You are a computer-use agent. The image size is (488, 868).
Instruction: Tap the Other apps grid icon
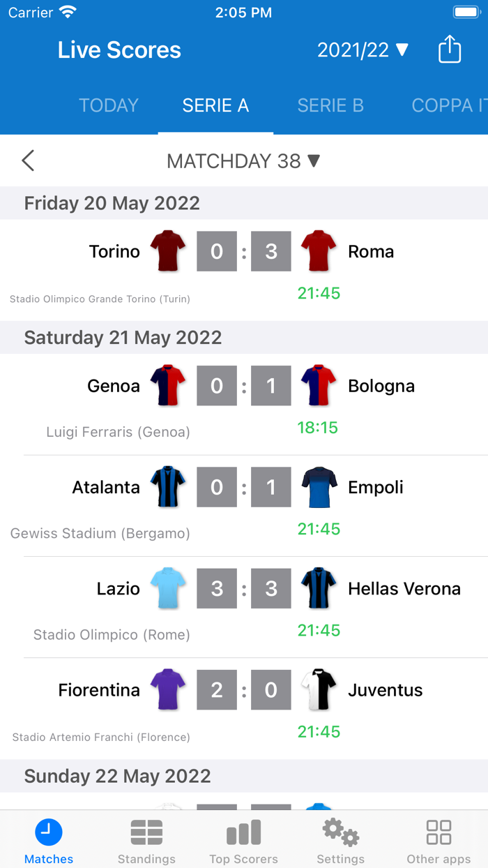point(438,832)
